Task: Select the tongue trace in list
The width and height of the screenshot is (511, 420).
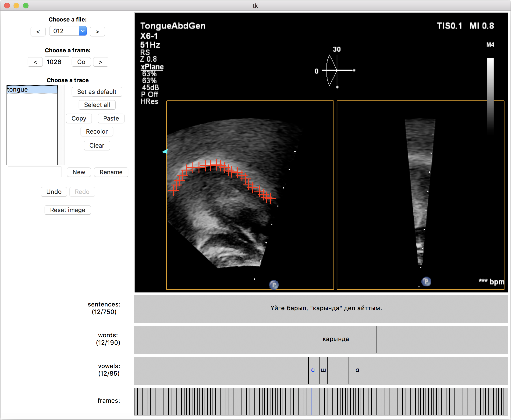Action: tap(32, 90)
